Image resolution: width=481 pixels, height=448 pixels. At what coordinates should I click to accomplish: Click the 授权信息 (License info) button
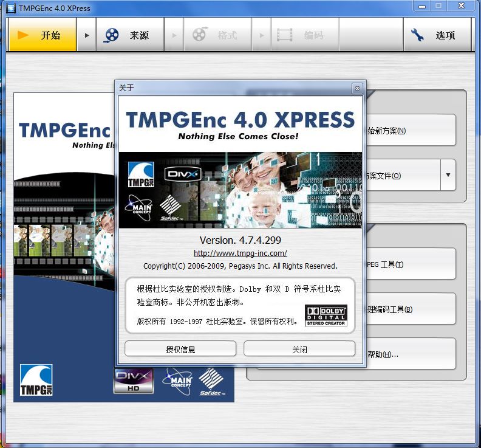180,349
